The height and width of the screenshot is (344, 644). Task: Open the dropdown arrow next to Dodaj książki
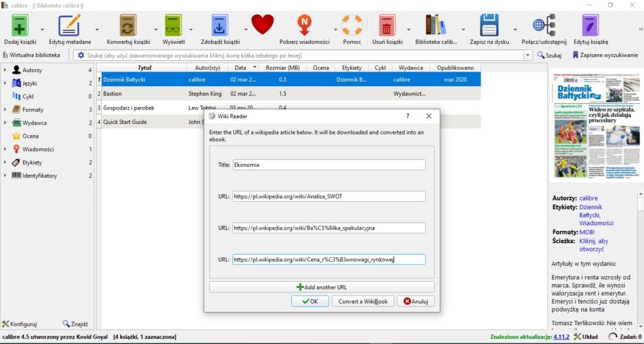42,30
